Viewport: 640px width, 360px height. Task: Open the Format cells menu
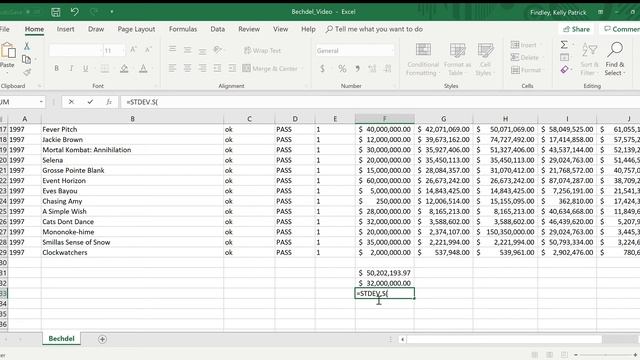(526, 70)
